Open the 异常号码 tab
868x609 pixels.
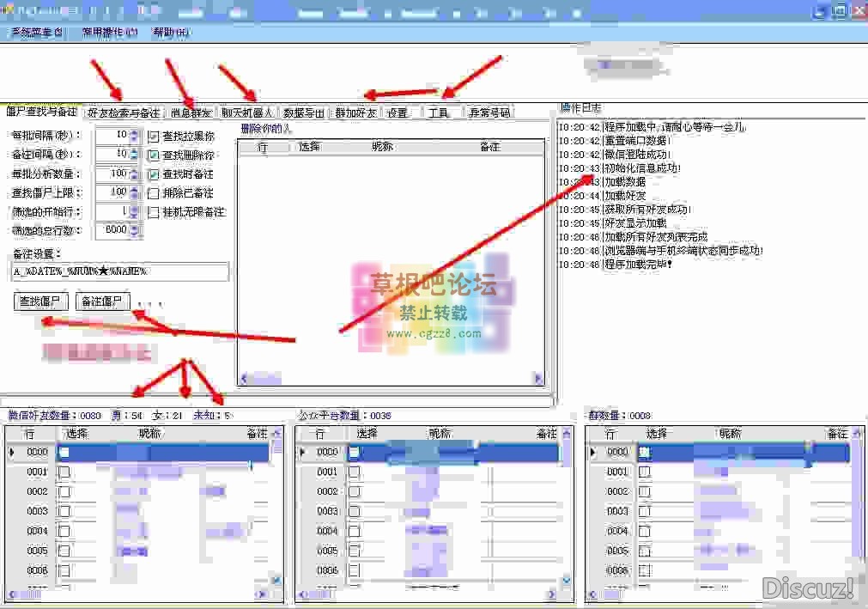tap(486, 111)
